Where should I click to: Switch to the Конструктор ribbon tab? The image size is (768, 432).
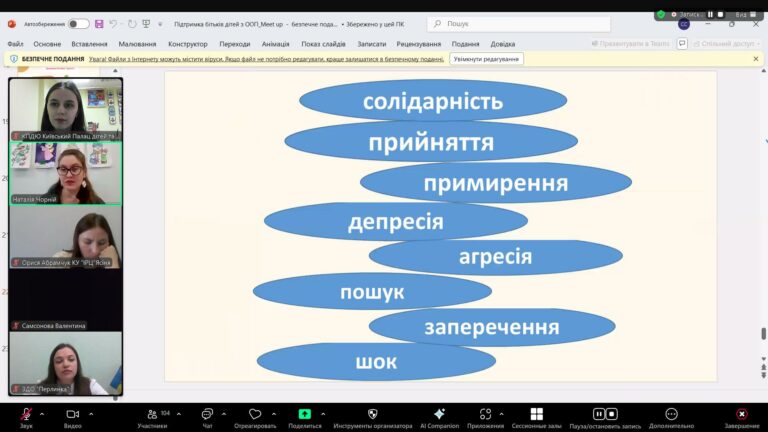(x=188, y=44)
